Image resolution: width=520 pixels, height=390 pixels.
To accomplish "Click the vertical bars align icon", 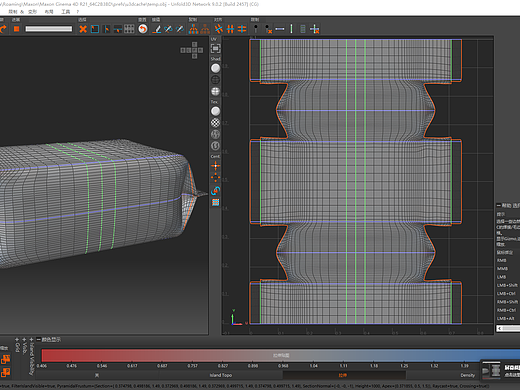I will pyautogui.click(x=230, y=29).
